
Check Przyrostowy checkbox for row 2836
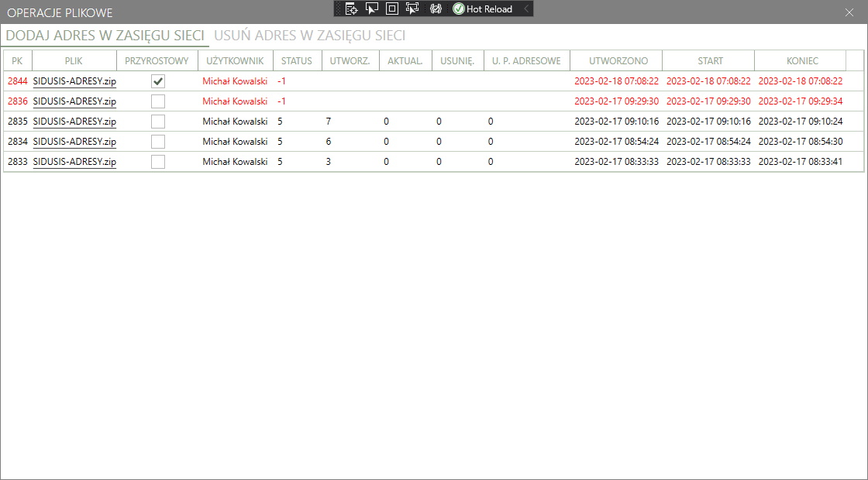(158, 101)
